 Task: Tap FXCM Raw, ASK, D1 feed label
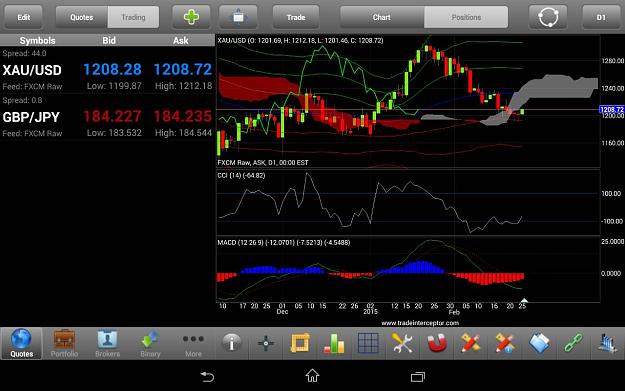click(263, 163)
